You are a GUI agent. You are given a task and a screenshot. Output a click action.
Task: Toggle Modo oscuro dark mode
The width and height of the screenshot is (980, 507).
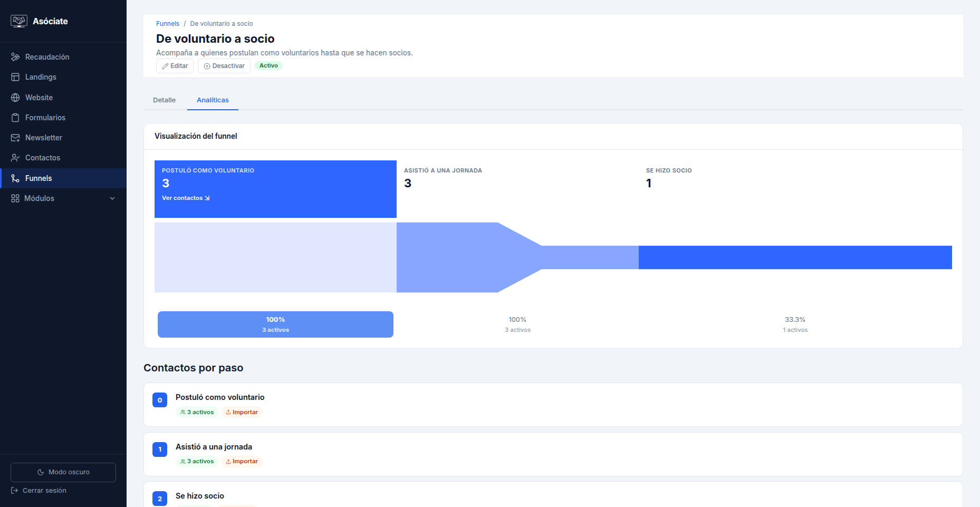[x=63, y=472]
